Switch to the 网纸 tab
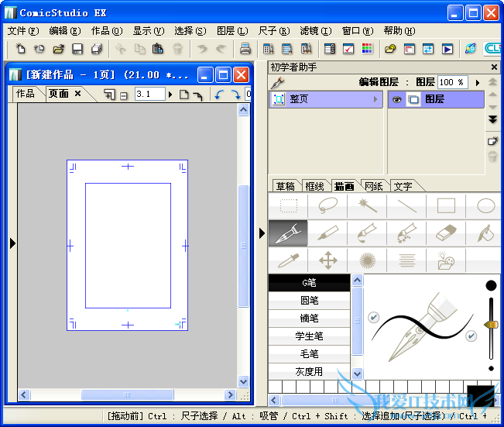 point(373,186)
